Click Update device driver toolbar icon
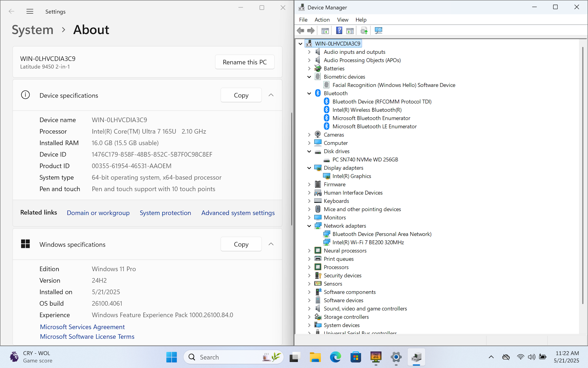588x368 pixels. [x=364, y=31]
